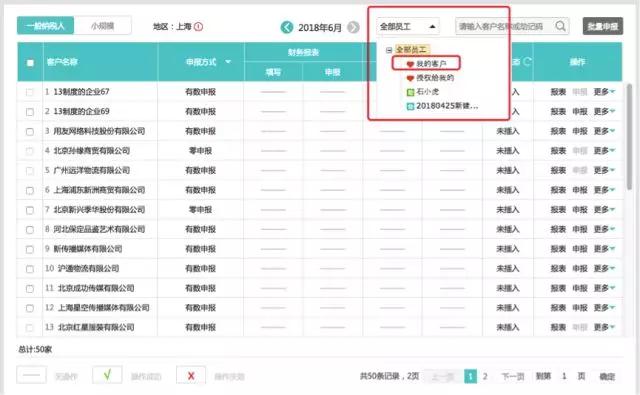Viewport: 640px width, 395px height.
Task: Select 授权给我的 heart item in dropdown
Action: pos(430,78)
